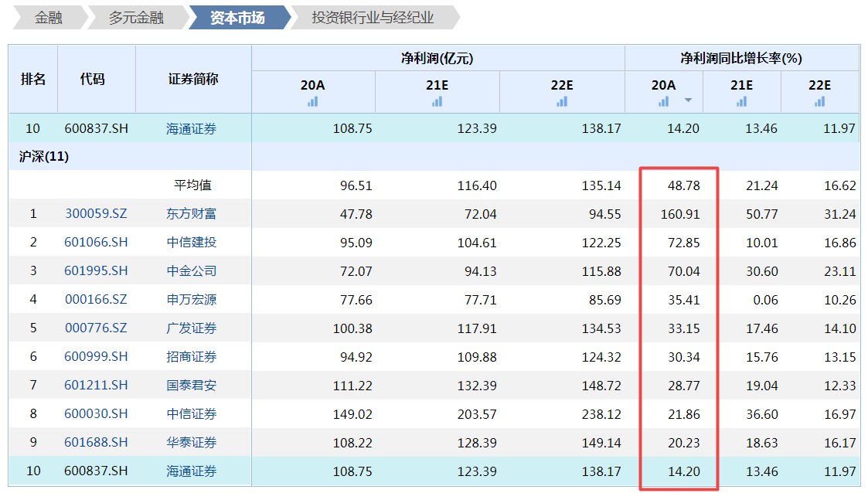The height and width of the screenshot is (493, 868).
Task: Select the 多元金融 breadcrumb tab
Action: point(136,18)
